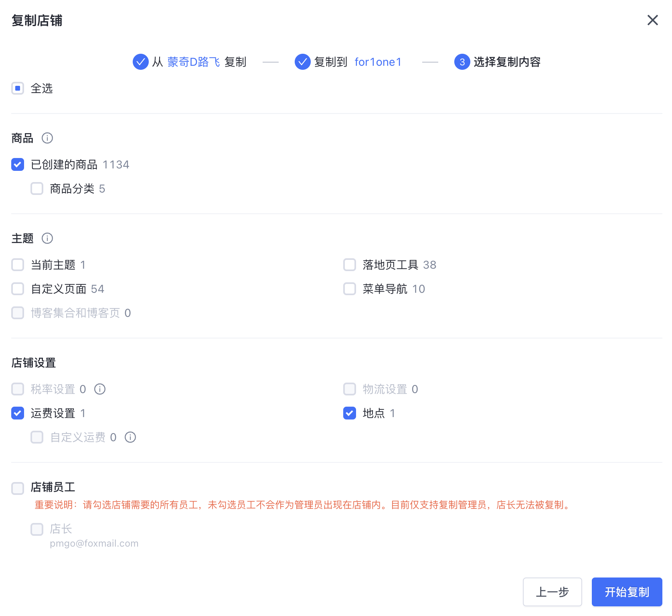The image size is (672, 616).
Task: Close the 复制店铺 dialog
Action: pyautogui.click(x=652, y=20)
